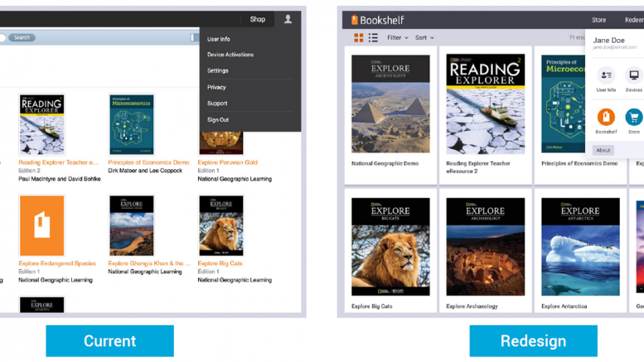Viewport: 644px width, 362px height.
Task: Open Explore Antarctica cover in Redesign
Action: [580, 247]
